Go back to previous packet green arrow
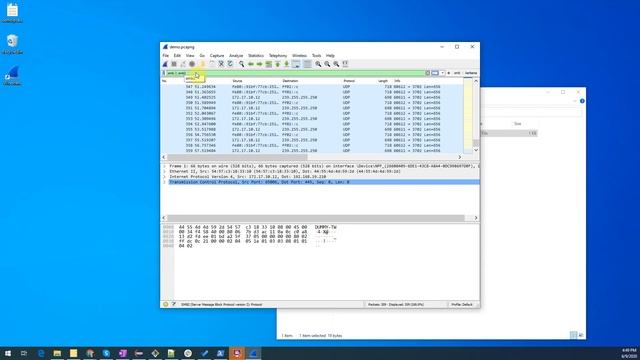This screenshot has width=640, height=360. click(x=251, y=64)
